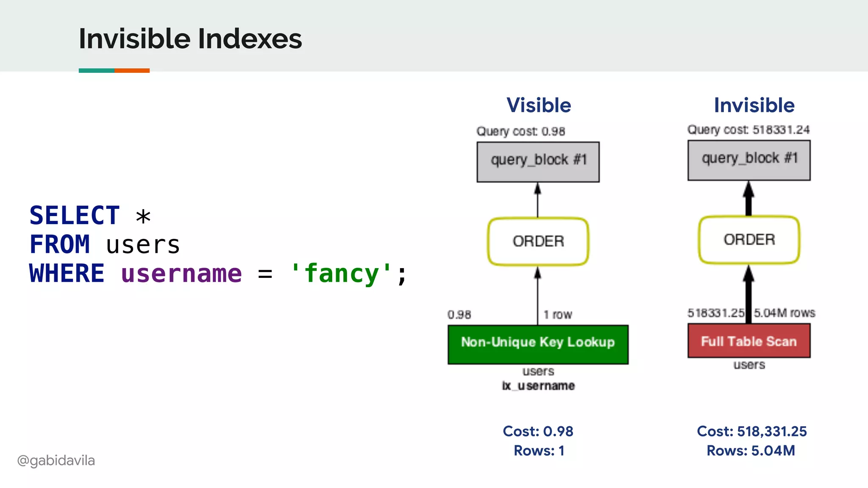This screenshot has height=488, width=868.
Task: Click the Cost: 0.98 summary text
Action: click(x=538, y=431)
